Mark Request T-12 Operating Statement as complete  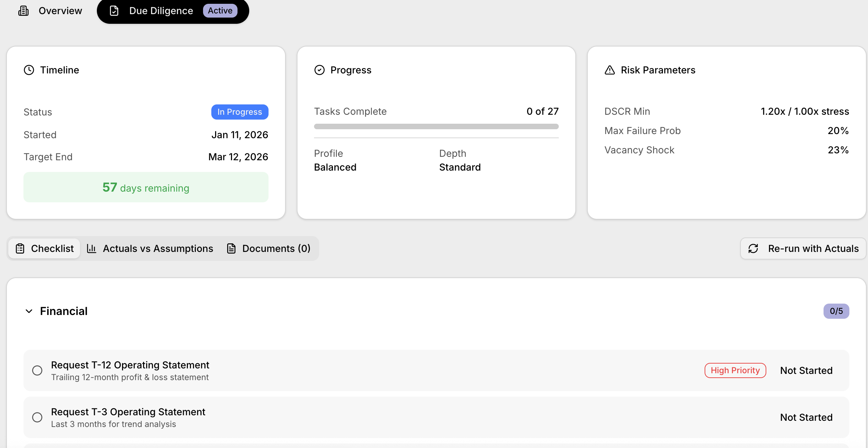tap(38, 370)
